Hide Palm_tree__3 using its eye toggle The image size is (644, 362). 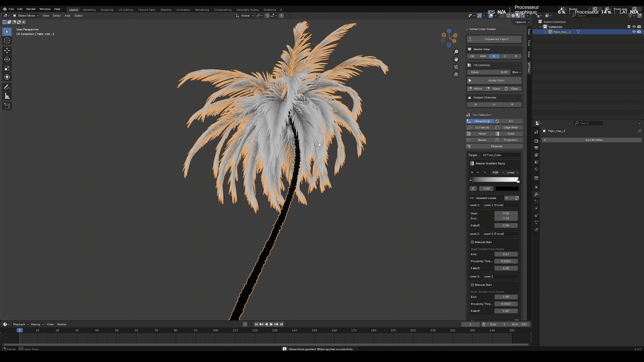634,32
